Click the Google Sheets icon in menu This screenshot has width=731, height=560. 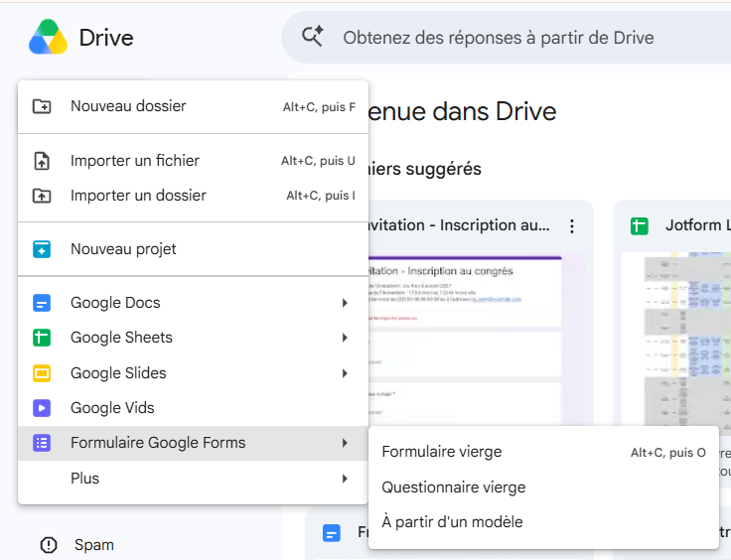(x=42, y=338)
